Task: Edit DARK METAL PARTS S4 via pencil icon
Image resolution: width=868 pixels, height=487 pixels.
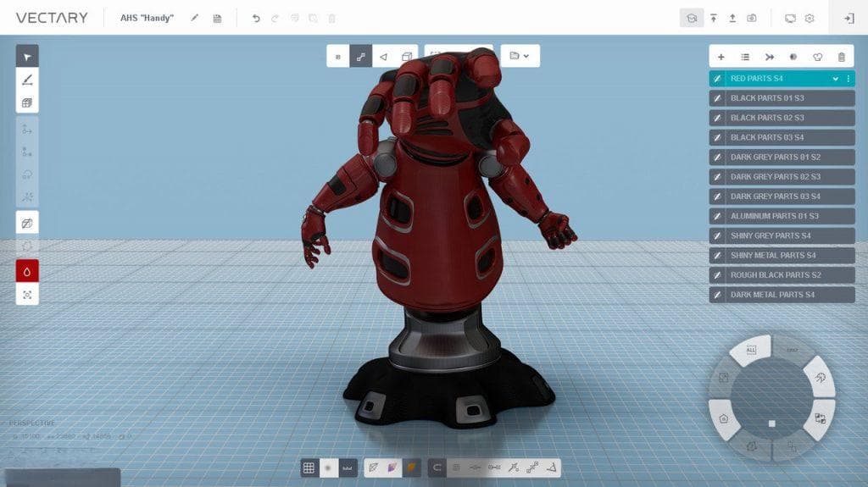Action: (x=717, y=295)
